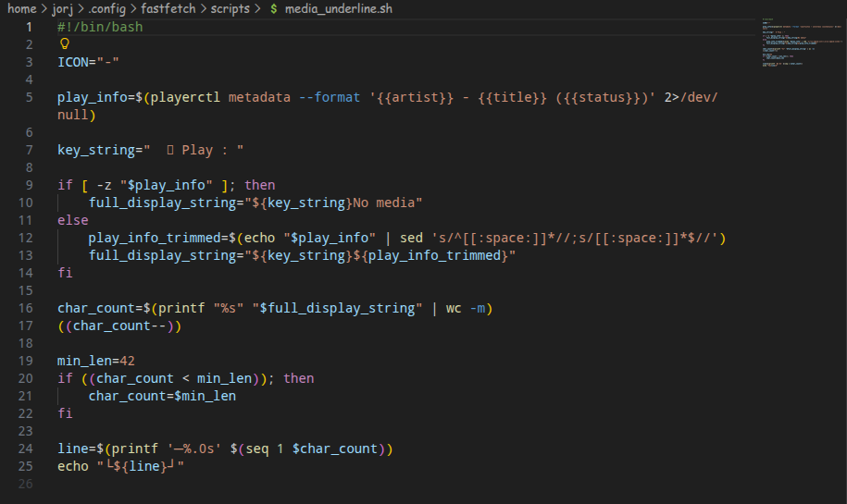
Task: Click the lightbulb code action icon
Action: click(x=64, y=43)
